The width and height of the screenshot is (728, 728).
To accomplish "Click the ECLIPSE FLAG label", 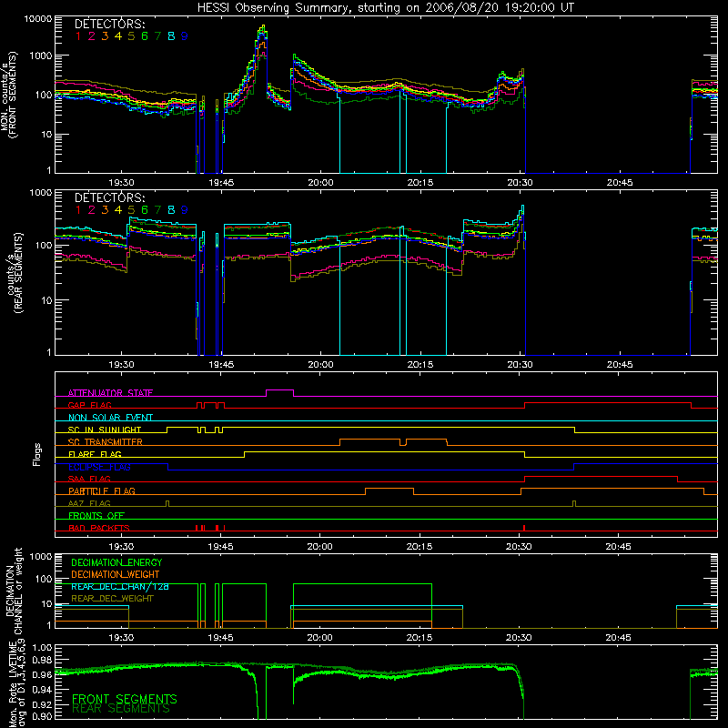I will click(99, 467).
